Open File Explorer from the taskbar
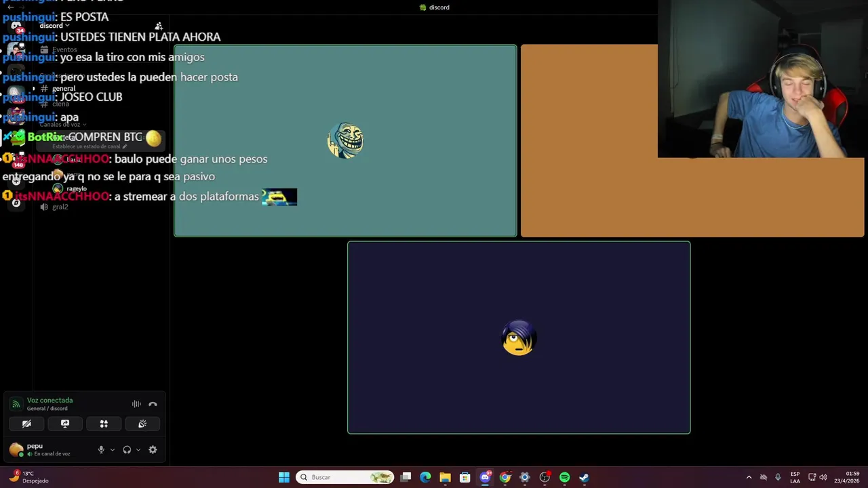The height and width of the screenshot is (488, 868). coord(445,477)
